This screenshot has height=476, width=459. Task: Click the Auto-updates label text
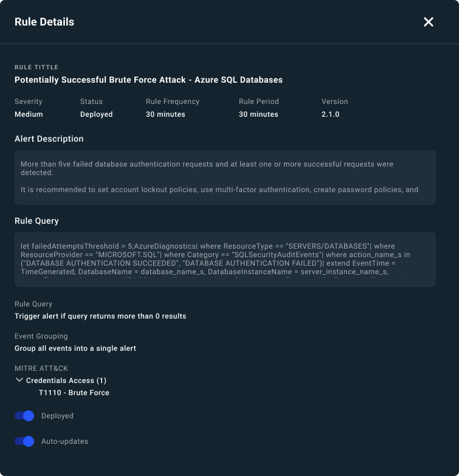64,441
